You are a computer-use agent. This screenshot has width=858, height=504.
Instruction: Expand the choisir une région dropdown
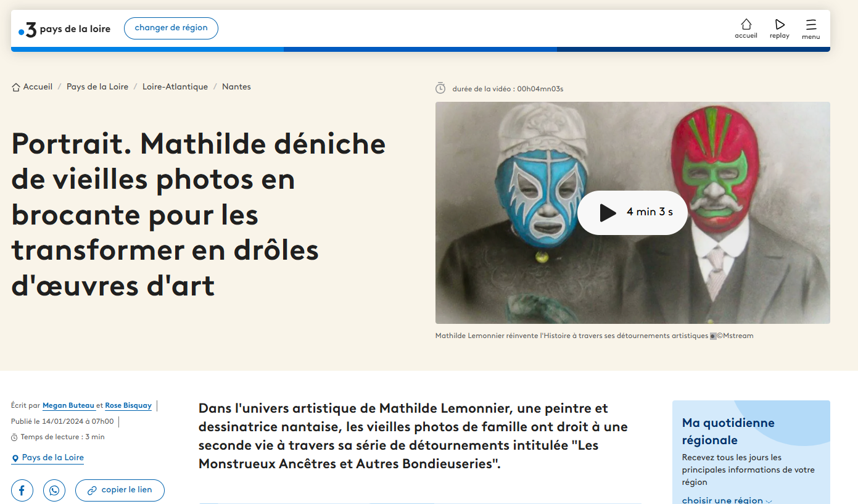point(727,500)
